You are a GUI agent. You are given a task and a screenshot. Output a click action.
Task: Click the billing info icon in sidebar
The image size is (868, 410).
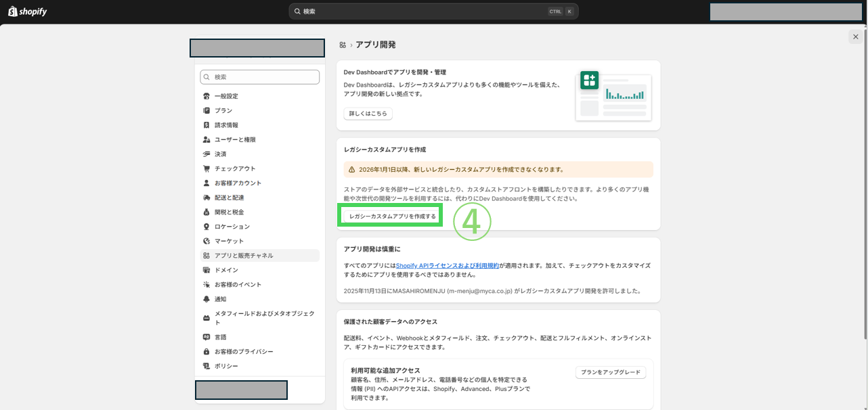(207, 125)
